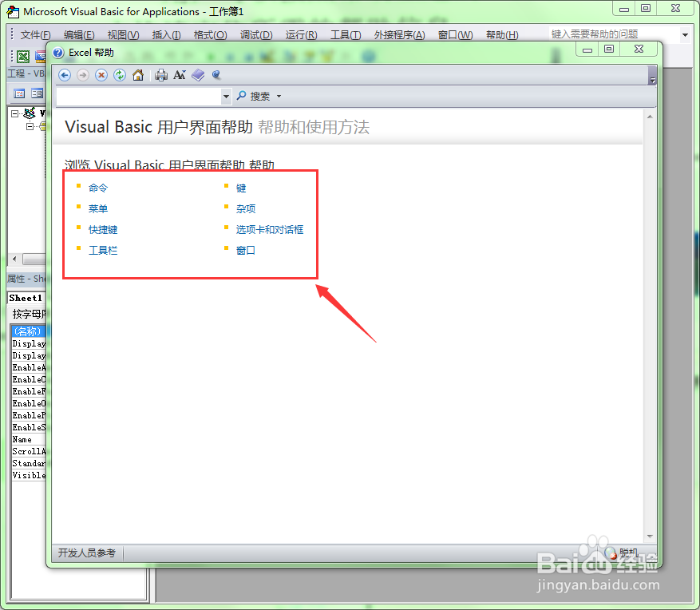The height and width of the screenshot is (610, 700).
Task: Select the StandardWidth property row
Action: 29,463
